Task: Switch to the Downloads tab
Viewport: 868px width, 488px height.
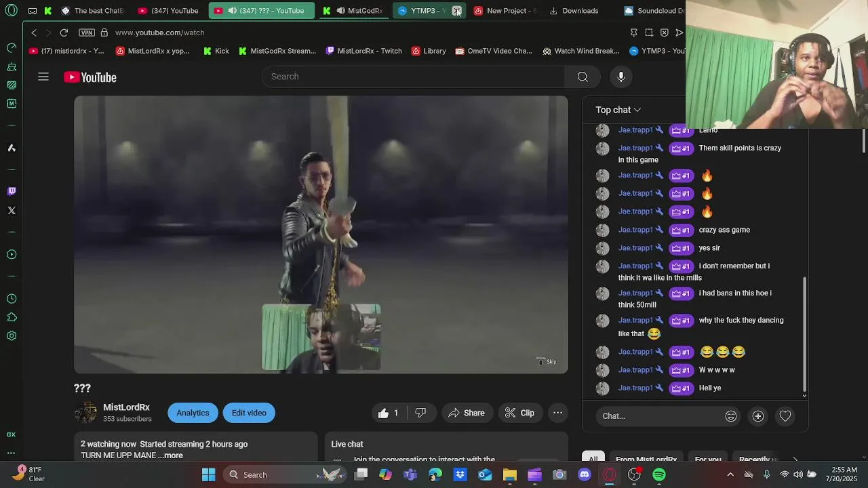Action: [574, 11]
